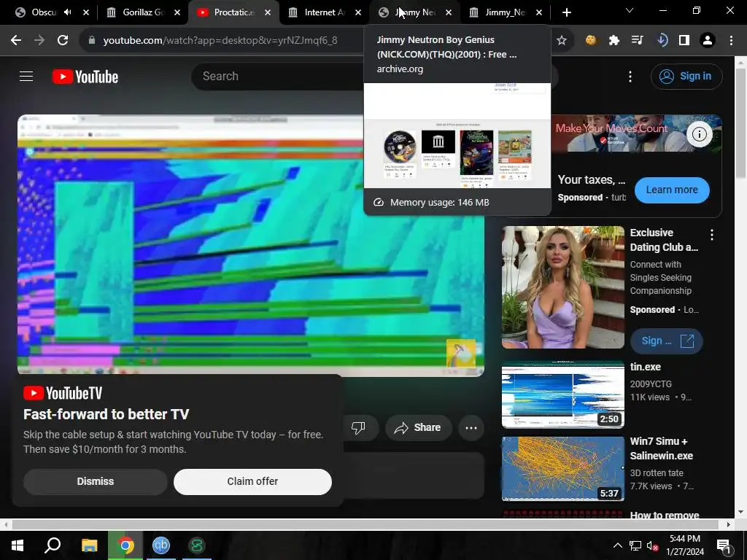This screenshot has width=747, height=560.
Task: Open the cookie extension icon
Action: tap(591, 41)
